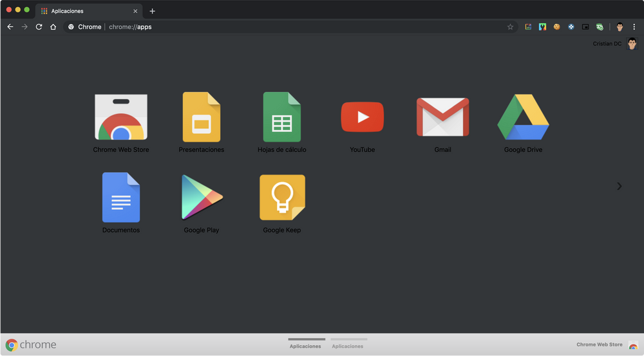This screenshot has width=644, height=356.
Task: Open the Google Keep app
Action: point(282,198)
